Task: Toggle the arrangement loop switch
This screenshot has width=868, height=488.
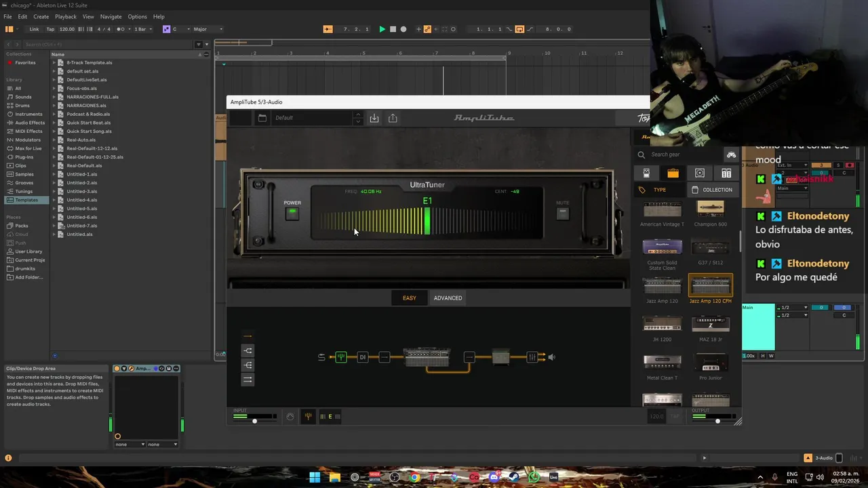Action: pos(519,29)
